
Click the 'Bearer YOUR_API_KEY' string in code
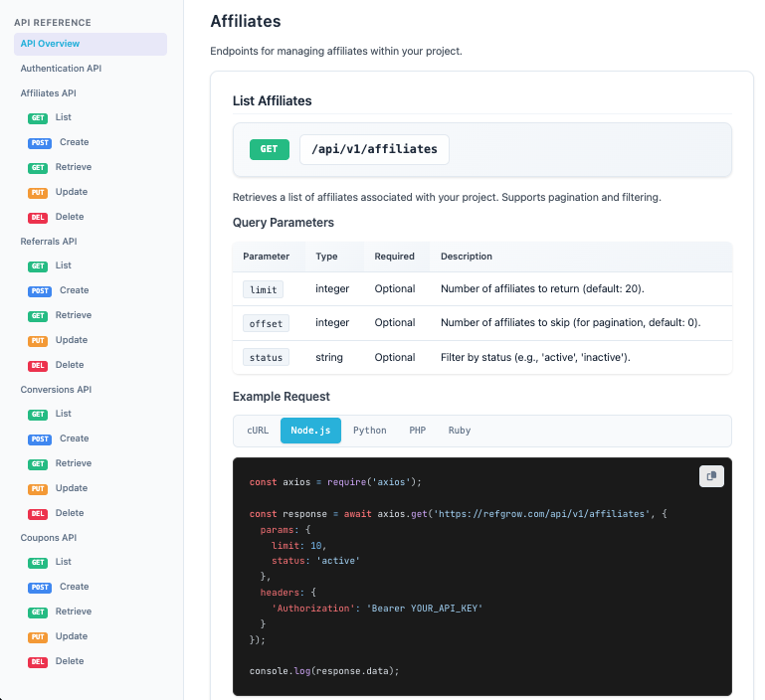(425, 609)
